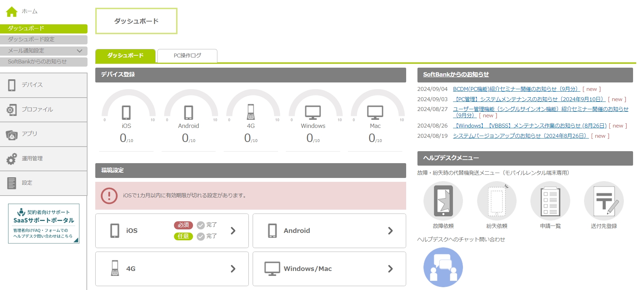Click the Home house icon
Viewport: 644px width, 290px height.
12,12
